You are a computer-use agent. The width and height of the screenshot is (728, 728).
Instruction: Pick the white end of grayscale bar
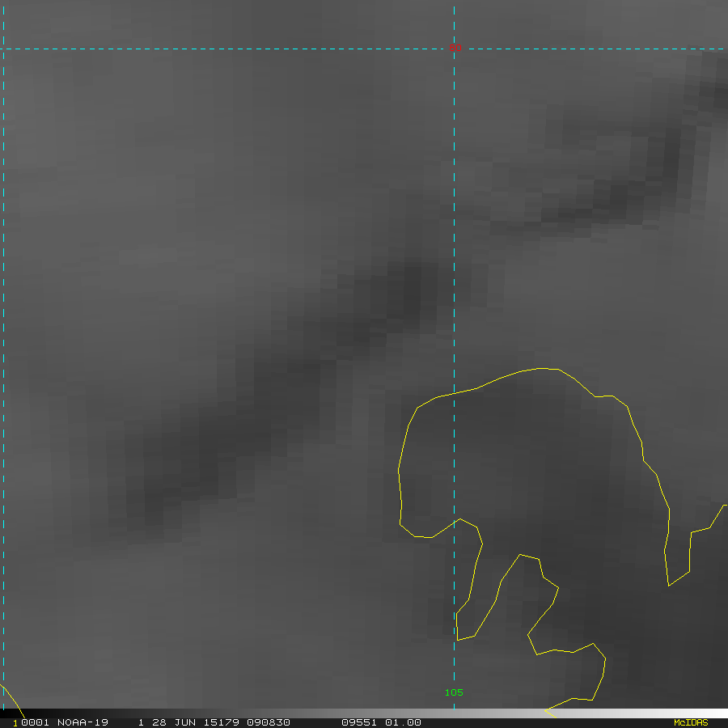click(x=712, y=713)
